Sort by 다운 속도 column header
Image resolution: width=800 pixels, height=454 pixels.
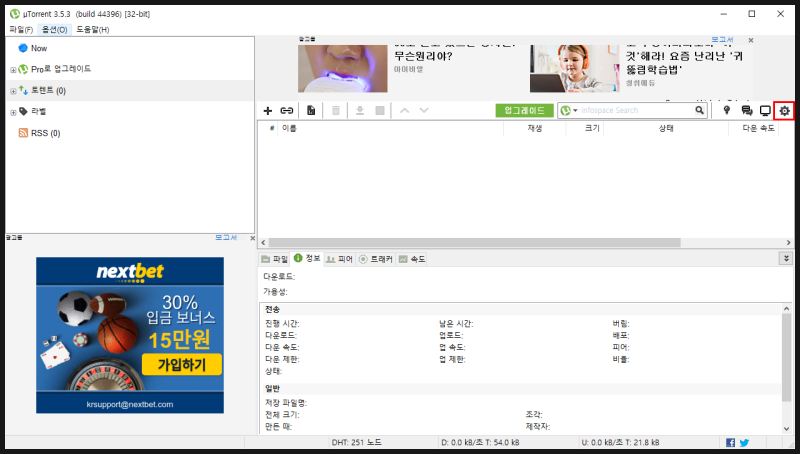tap(758, 129)
